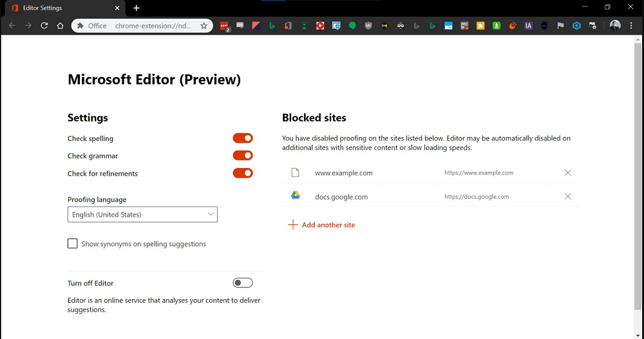Open the purple IA extension icon

pyautogui.click(x=529, y=26)
